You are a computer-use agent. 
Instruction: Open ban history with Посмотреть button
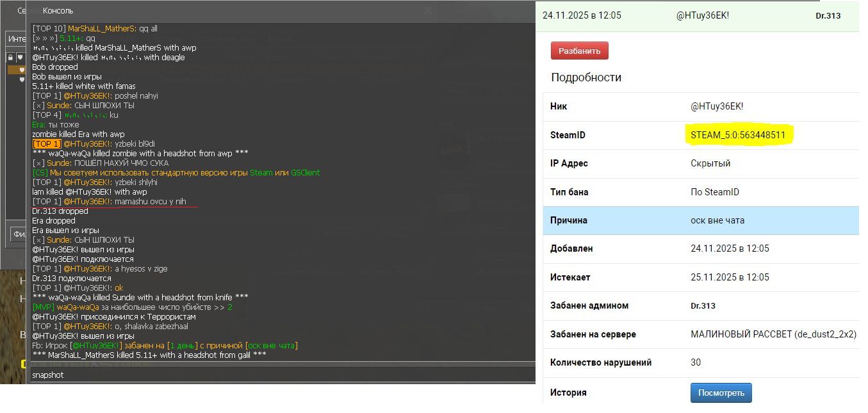pyautogui.click(x=721, y=393)
